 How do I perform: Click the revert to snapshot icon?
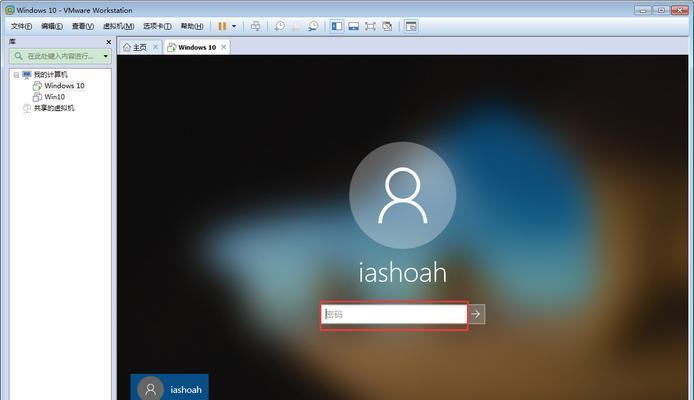pos(296,26)
